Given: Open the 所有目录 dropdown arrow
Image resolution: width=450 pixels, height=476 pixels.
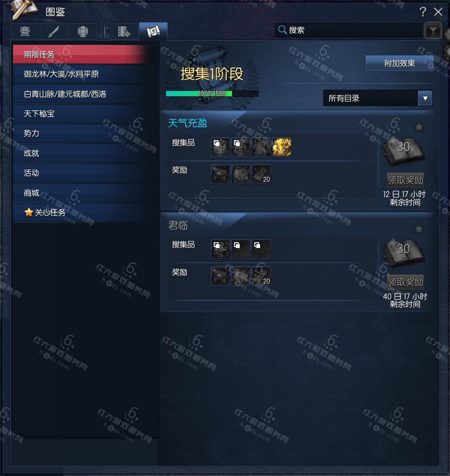Looking at the screenshot, I should [x=425, y=98].
